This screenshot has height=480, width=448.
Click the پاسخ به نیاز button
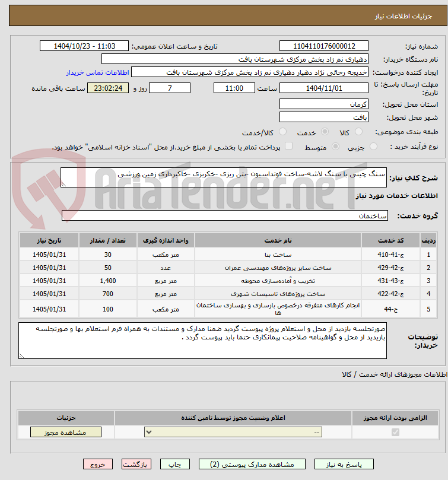[x=344, y=465]
